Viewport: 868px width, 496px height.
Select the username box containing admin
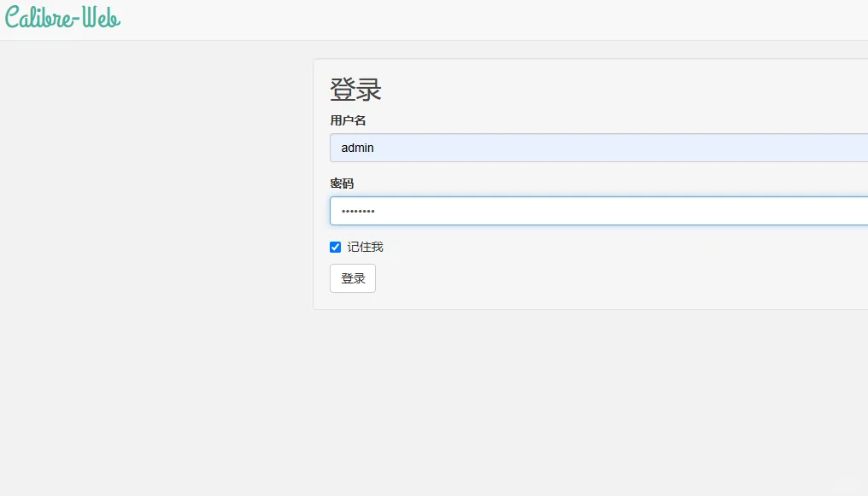pos(599,148)
